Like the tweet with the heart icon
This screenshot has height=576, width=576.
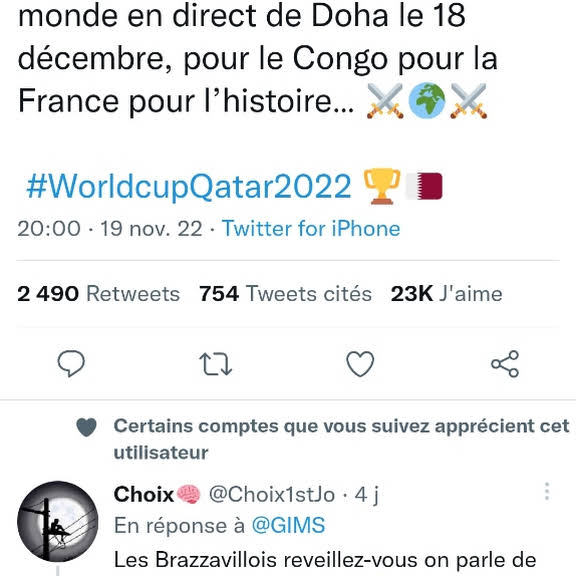(x=360, y=364)
